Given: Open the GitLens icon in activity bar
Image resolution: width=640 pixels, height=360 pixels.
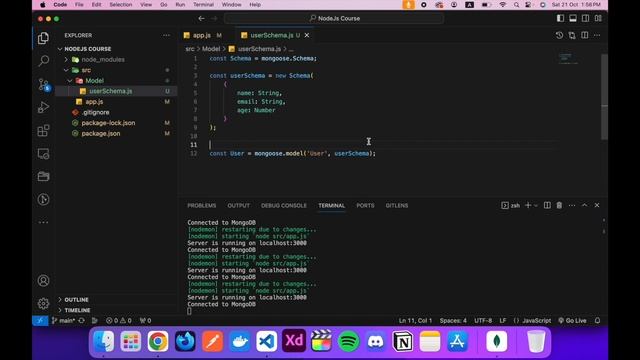Looking at the screenshot, I should point(43,199).
